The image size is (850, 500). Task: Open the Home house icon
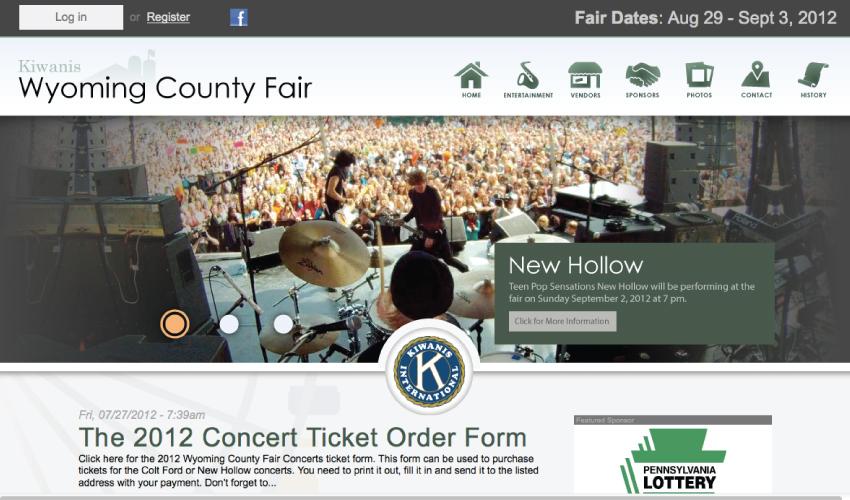tap(471, 80)
